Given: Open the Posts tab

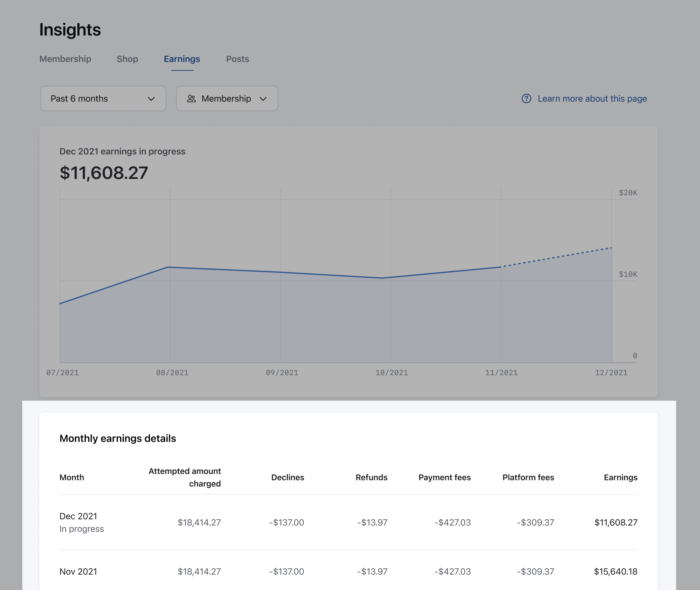Looking at the screenshot, I should [x=237, y=59].
